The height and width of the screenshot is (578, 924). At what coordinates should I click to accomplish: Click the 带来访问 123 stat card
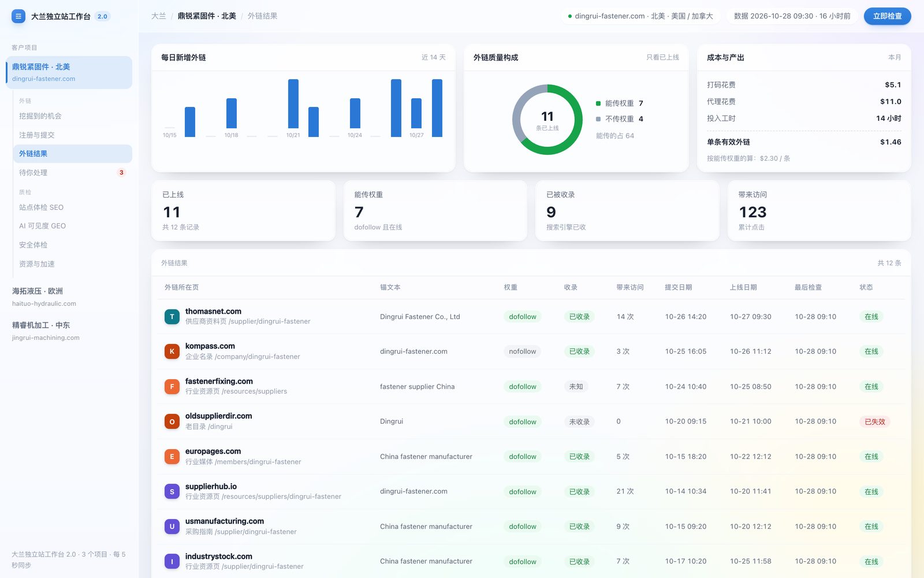(819, 211)
